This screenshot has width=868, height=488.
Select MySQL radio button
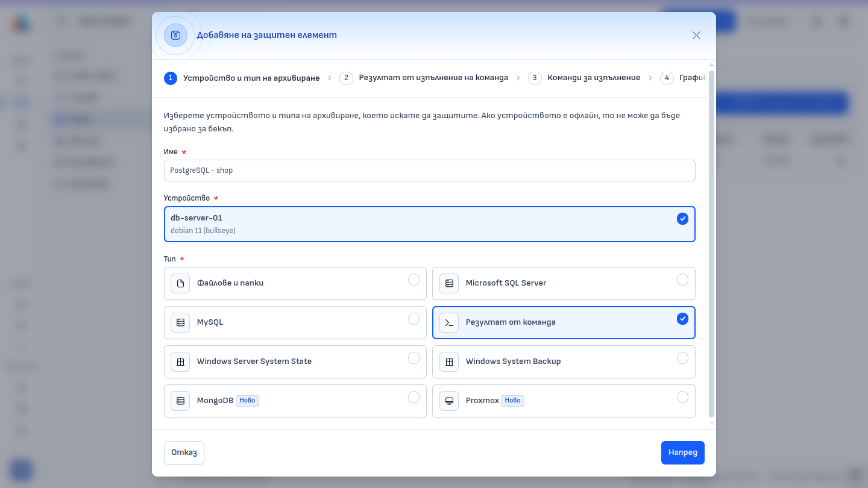tap(414, 319)
